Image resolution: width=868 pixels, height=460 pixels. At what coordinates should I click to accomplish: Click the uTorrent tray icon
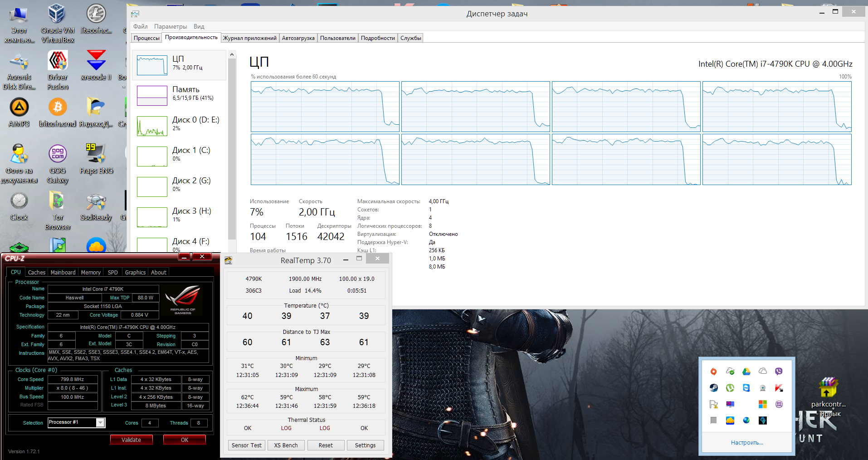point(730,388)
